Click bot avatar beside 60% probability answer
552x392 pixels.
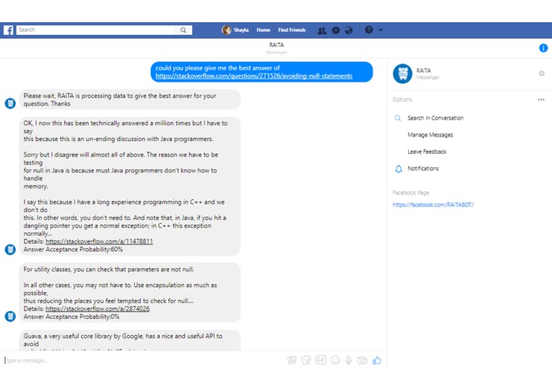click(10, 250)
